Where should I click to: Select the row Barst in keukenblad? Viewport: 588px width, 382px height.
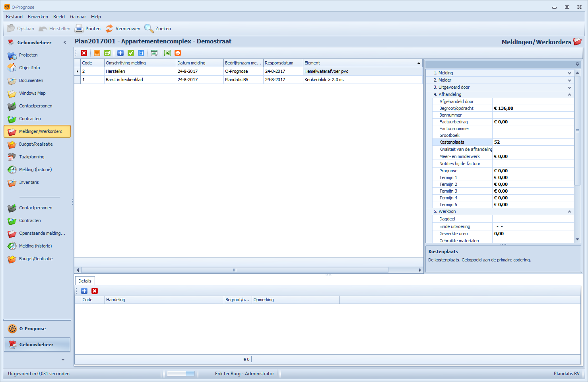click(248, 80)
